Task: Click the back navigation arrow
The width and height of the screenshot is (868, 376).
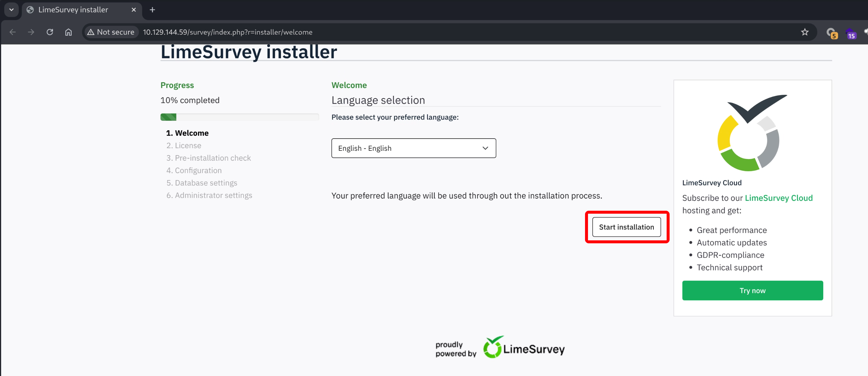Action: pyautogui.click(x=13, y=32)
